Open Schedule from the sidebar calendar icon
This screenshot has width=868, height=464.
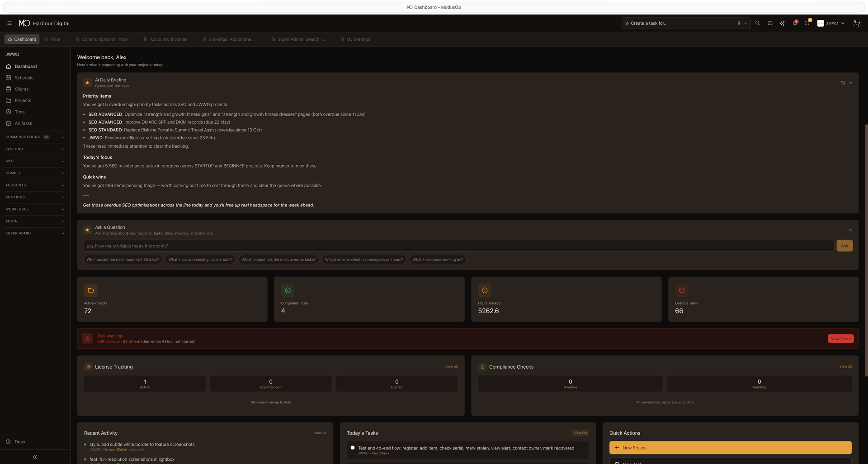24,77
